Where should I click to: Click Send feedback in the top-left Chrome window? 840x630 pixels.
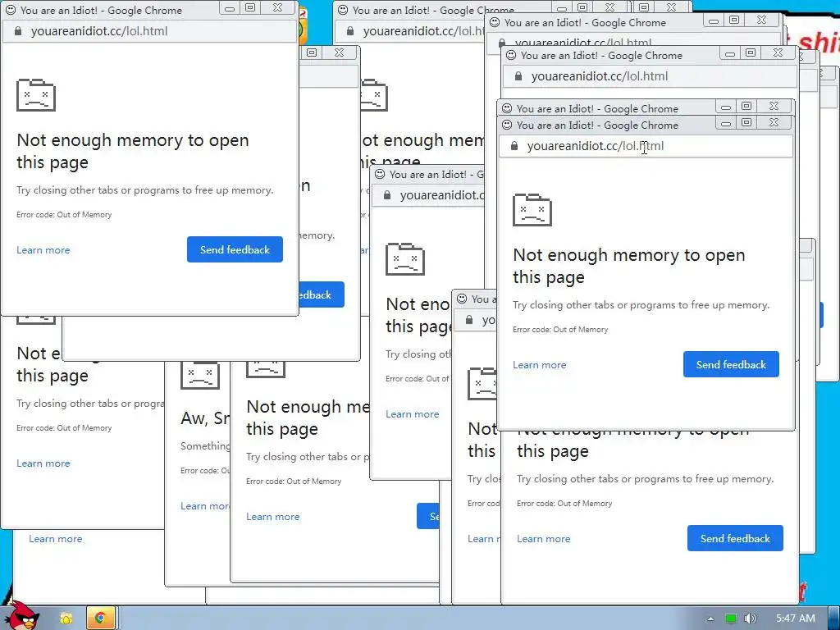pyautogui.click(x=235, y=249)
